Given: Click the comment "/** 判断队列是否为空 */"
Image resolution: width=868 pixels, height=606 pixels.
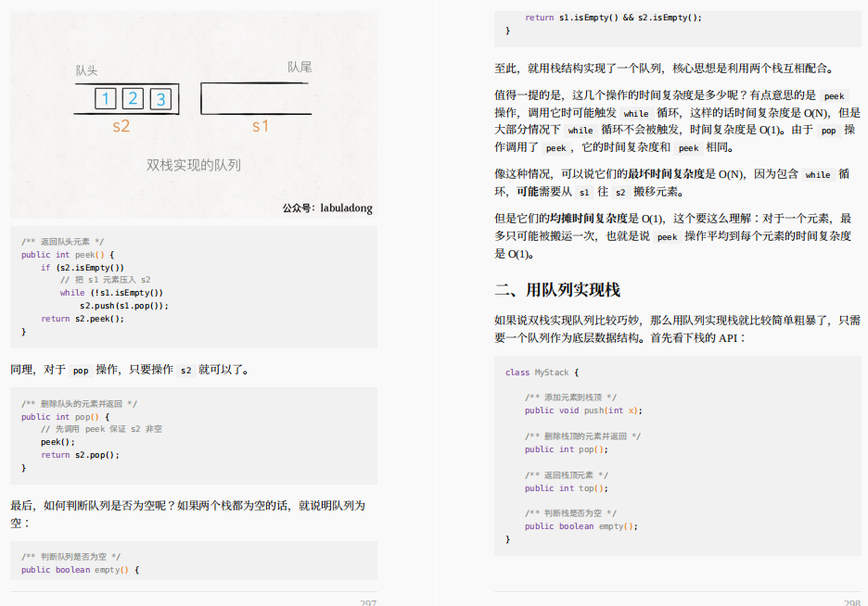Looking at the screenshot, I should click(x=70, y=557).
